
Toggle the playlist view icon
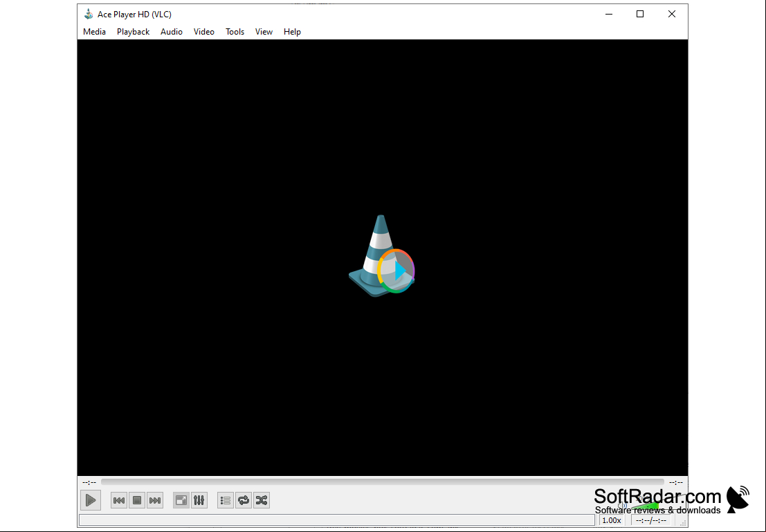pos(226,500)
